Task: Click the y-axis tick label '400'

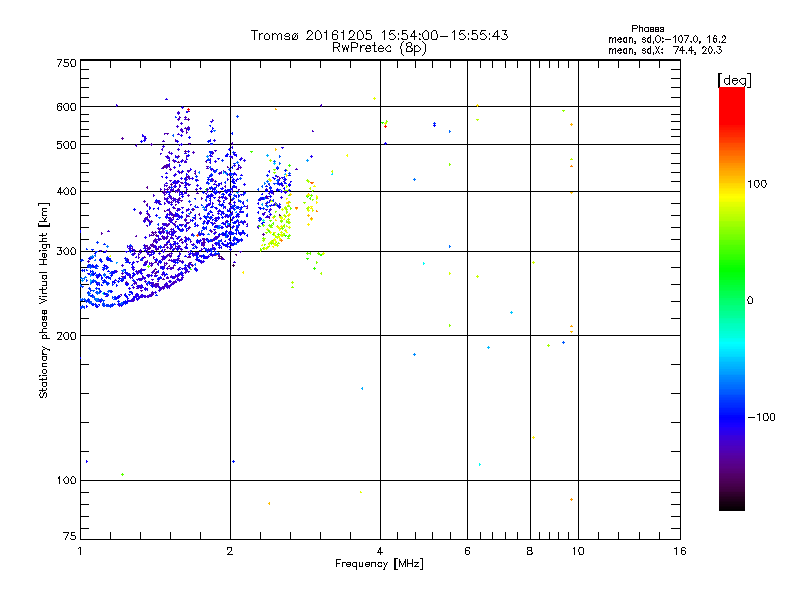Action: (66, 191)
